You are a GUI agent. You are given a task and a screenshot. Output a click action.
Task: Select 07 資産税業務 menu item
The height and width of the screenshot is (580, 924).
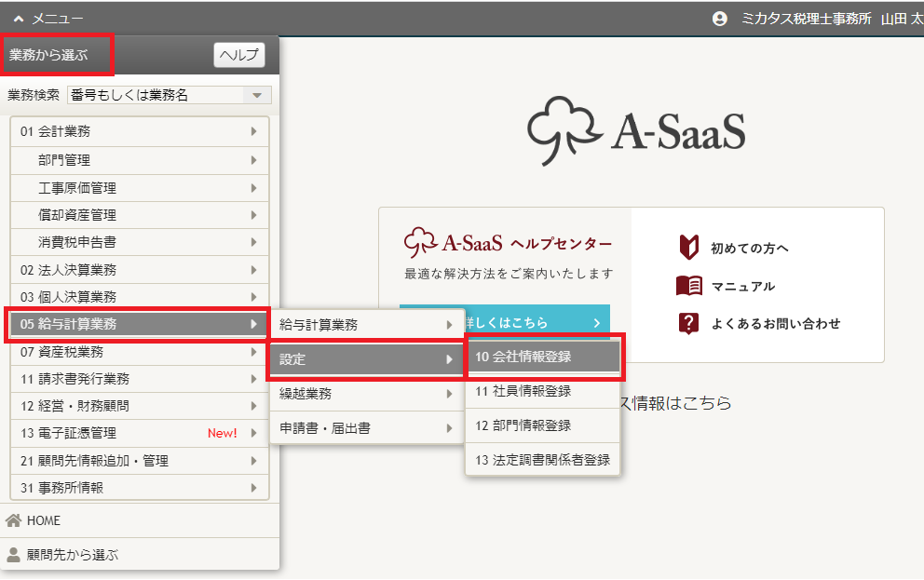(140, 352)
